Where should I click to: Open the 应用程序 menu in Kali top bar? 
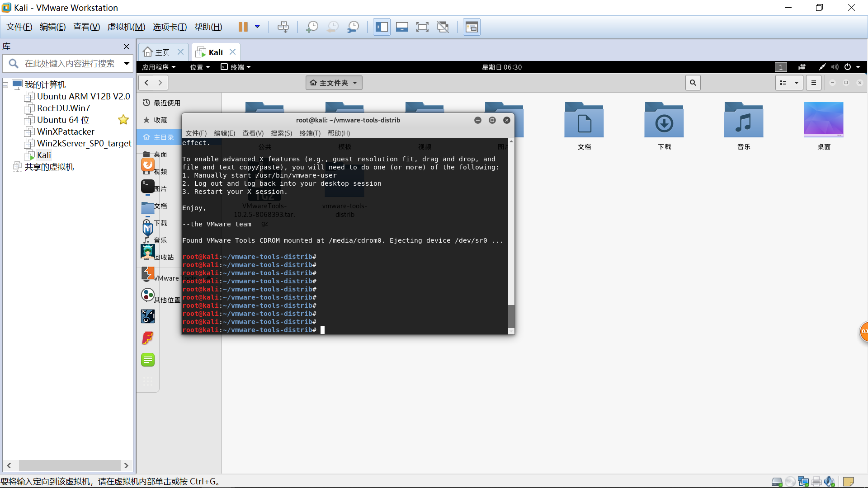159,67
